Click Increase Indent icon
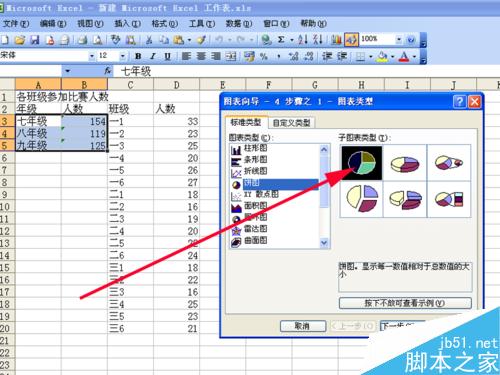This screenshot has height=375, width=500. click(342, 56)
